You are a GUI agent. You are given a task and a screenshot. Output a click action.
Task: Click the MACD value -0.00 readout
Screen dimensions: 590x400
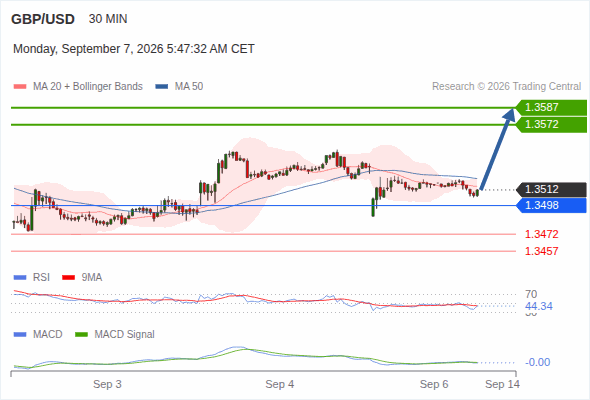tap(537, 362)
